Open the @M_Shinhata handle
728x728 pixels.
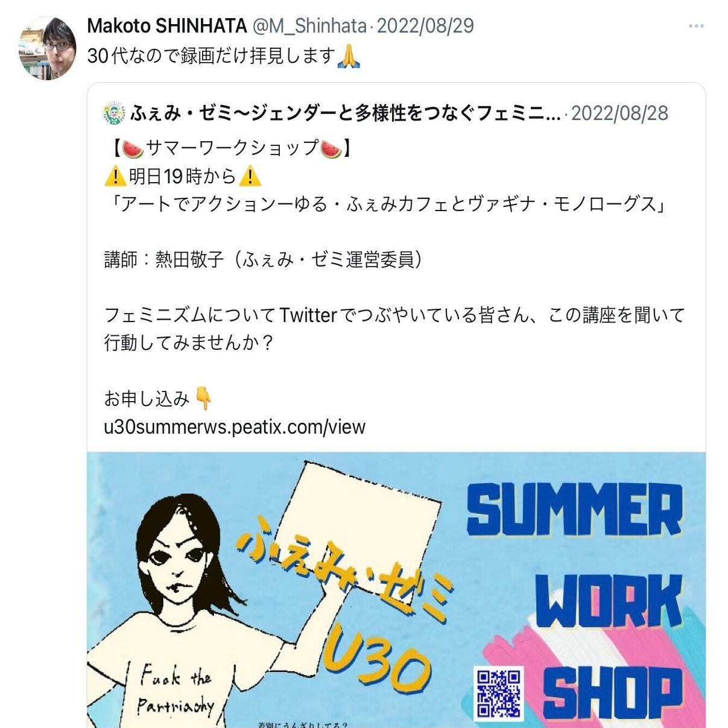(309, 26)
